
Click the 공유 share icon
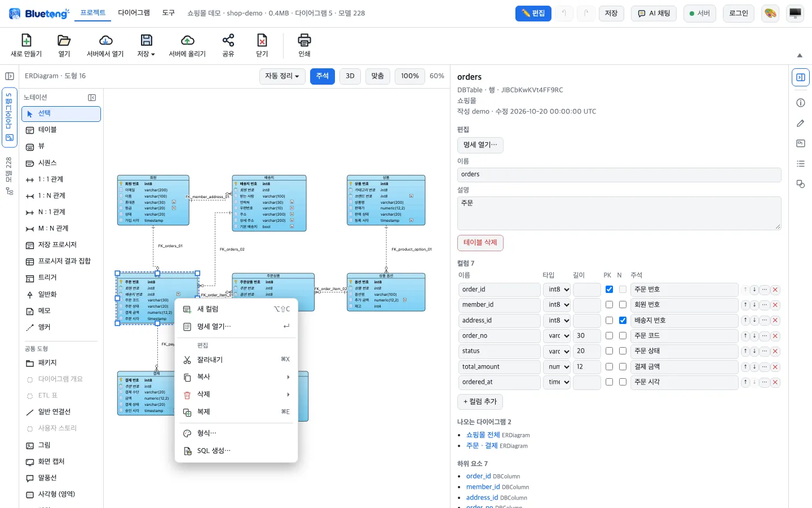point(228,40)
